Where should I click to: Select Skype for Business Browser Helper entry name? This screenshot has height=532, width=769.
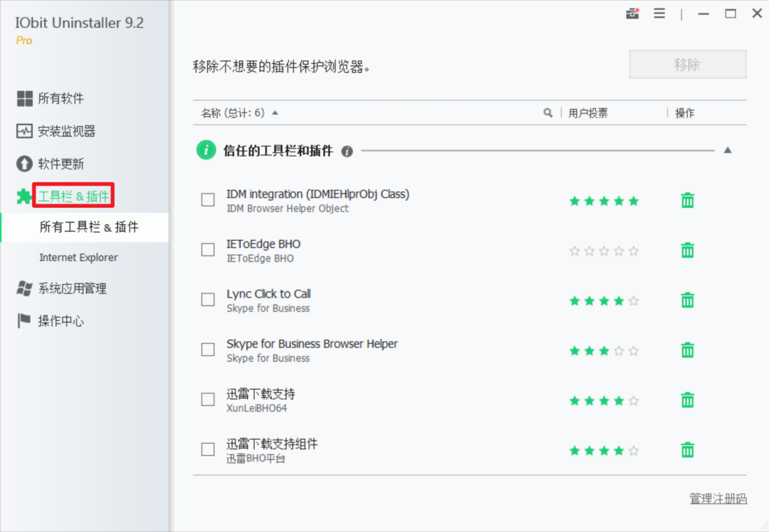pos(312,344)
